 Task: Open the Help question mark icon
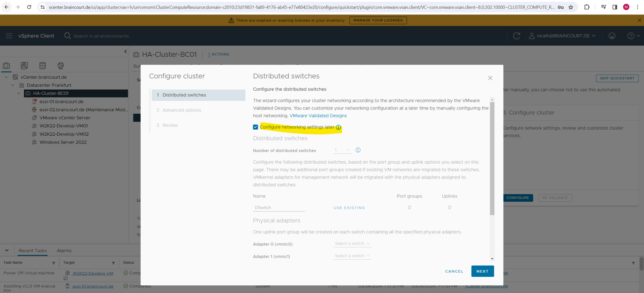click(x=631, y=36)
